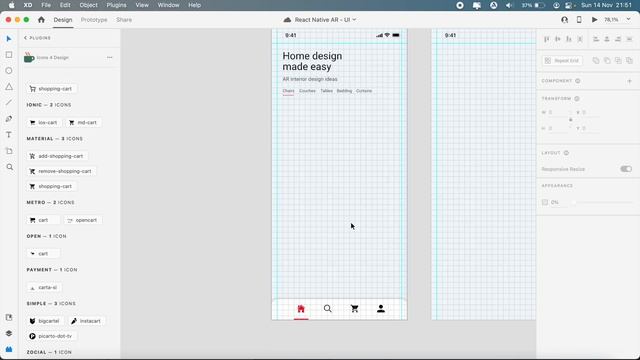The height and width of the screenshot is (360, 640).
Task: Click the add component plus icon
Action: point(629,81)
